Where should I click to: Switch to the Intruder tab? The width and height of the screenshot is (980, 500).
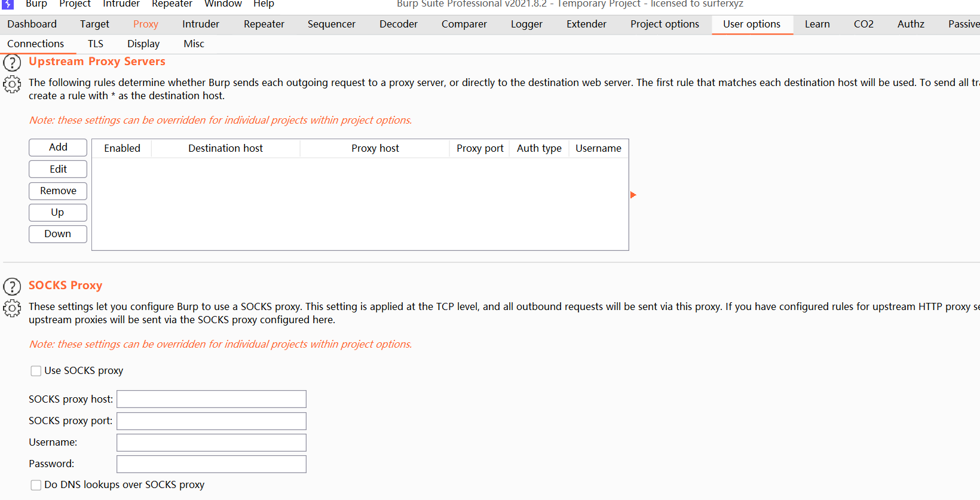pyautogui.click(x=201, y=24)
